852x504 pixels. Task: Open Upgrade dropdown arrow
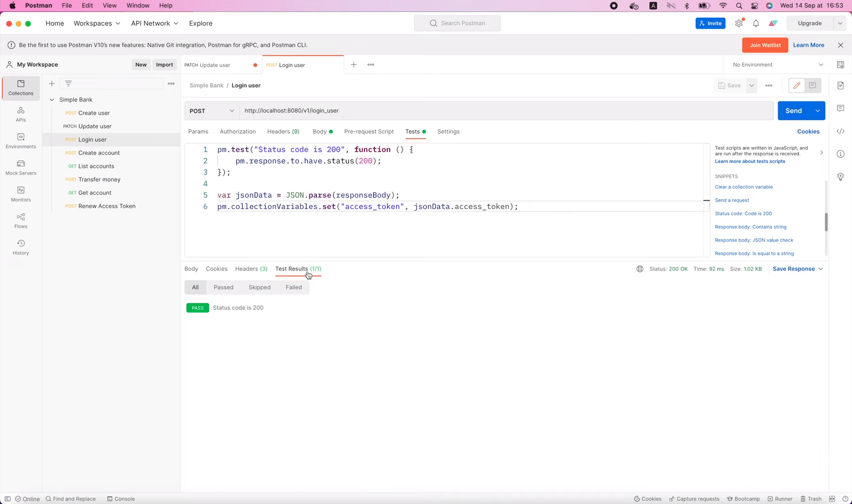(x=839, y=23)
